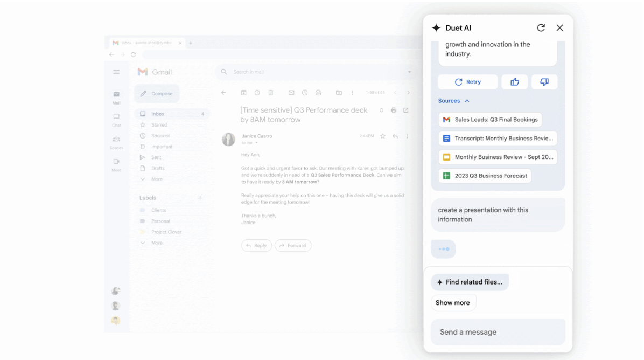
Task: Add a new label with plus icon
Action: pos(200,198)
